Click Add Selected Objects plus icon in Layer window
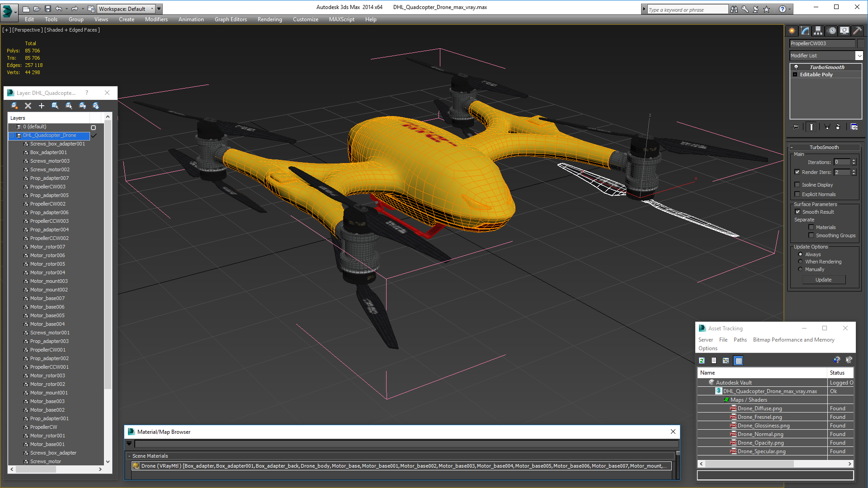The image size is (868, 488). (42, 106)
